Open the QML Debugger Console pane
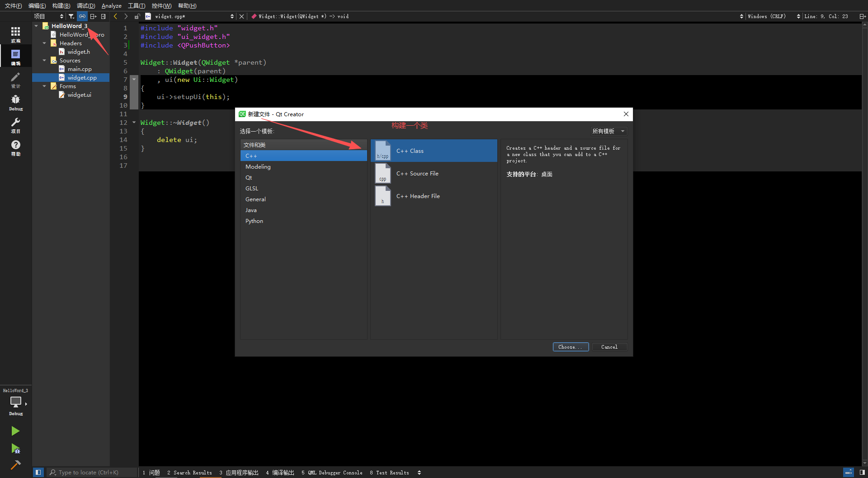Viewport: 868px width, 478px height. (332, 472)
